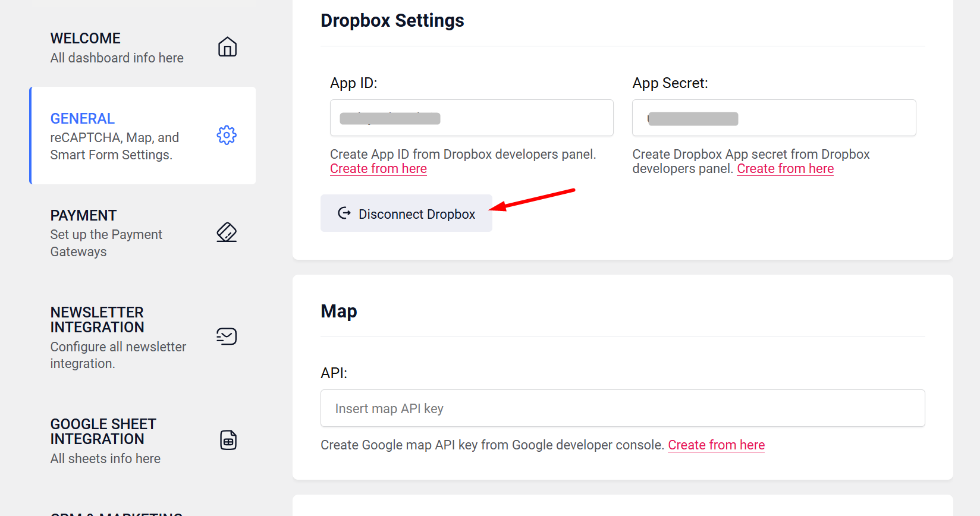Click the Welcome home icon
980x516 pixels.
227,47
